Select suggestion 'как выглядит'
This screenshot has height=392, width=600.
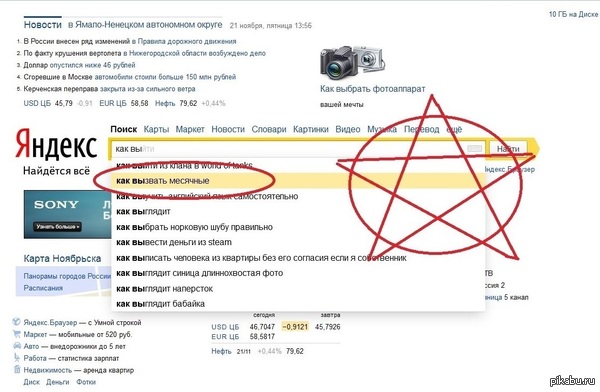pos(298,211)
